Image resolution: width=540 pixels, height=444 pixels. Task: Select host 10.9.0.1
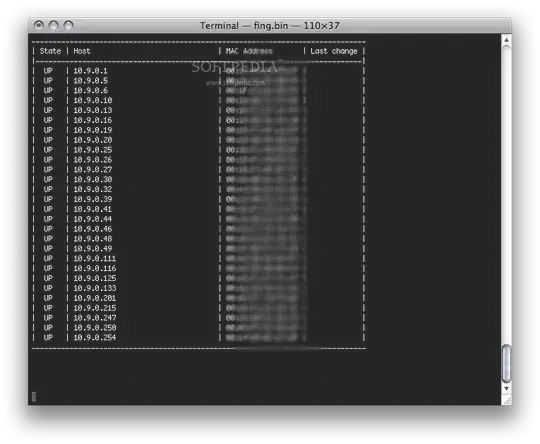[91, 71]
